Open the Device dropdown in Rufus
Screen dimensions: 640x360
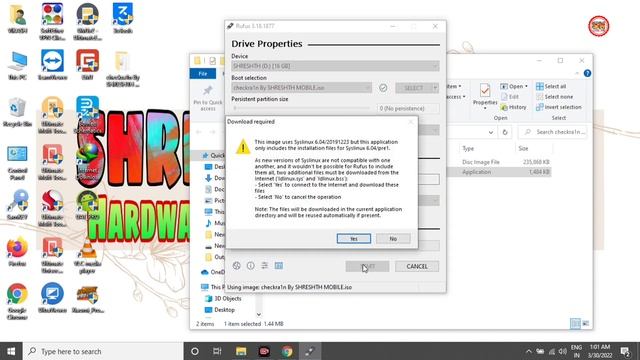tap(335, 66)
